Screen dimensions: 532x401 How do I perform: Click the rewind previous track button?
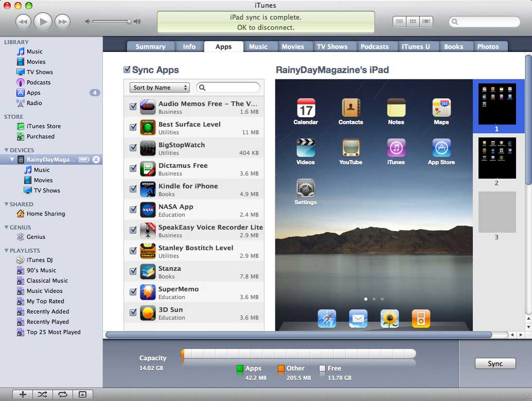tap(23, 22)
